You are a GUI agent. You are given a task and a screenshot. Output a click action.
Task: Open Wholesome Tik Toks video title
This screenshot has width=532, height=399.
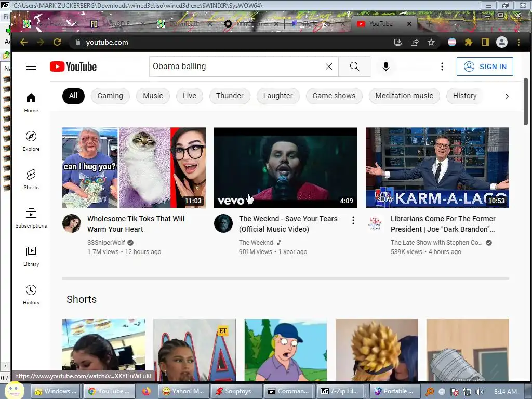pos(136,224)
